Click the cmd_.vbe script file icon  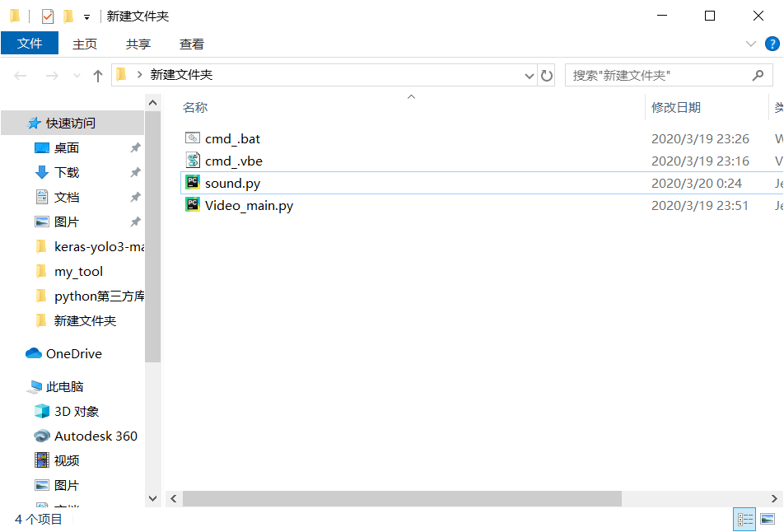tap(193, 160)
